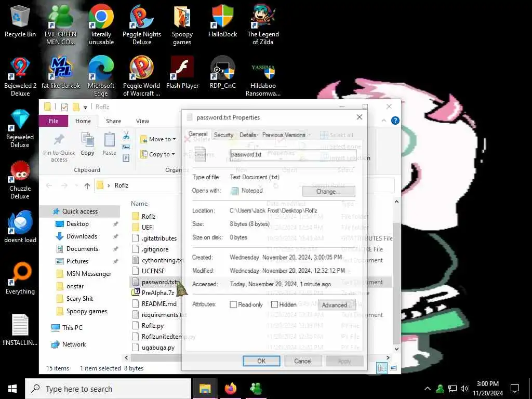
Task: Open the Copy to dropdown
Action: [158, 154]
